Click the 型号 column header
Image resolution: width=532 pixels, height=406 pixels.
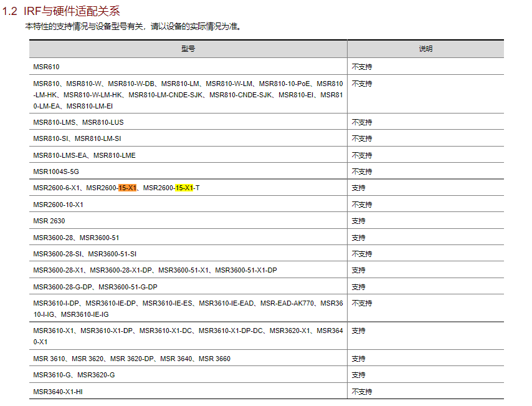pyautogui.click(x=188, y=49)
